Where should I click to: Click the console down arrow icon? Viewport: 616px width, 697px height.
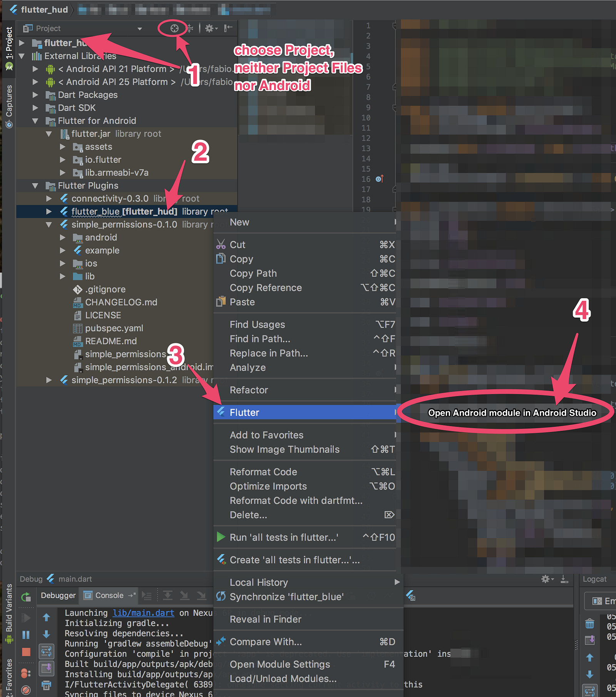pos(47,634)
